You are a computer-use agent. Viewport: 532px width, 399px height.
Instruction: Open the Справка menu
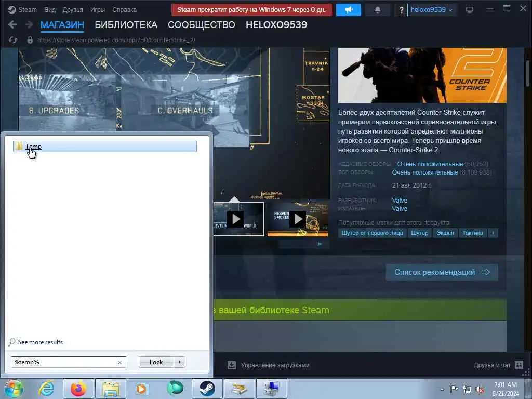[x=124, y=9]
